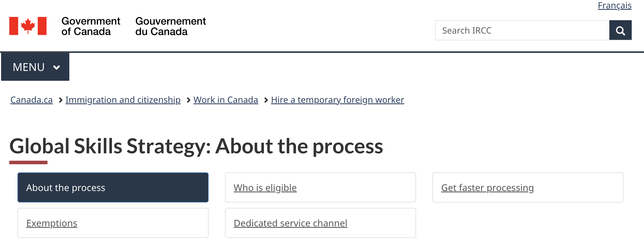Screen dimensions: 644x248
Task: Focus the Search IRCC input field
Action: [x=522, y=30]
